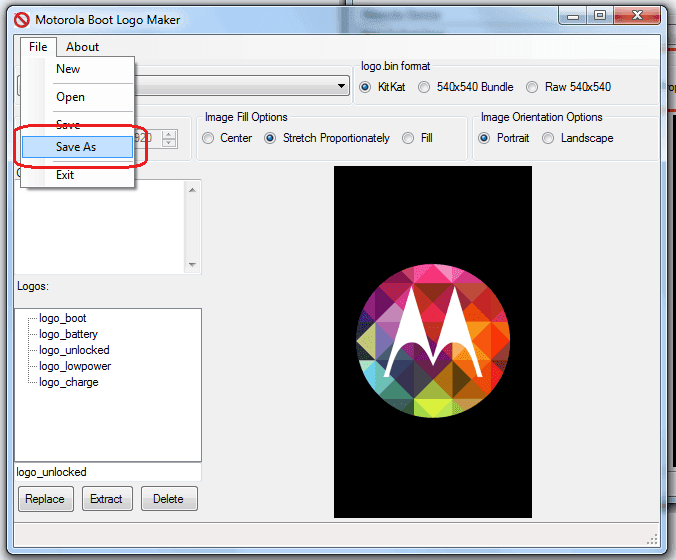Increase the resolution spinner value
The height and width of the screenshot is (560, 676).
click(169, 134)
